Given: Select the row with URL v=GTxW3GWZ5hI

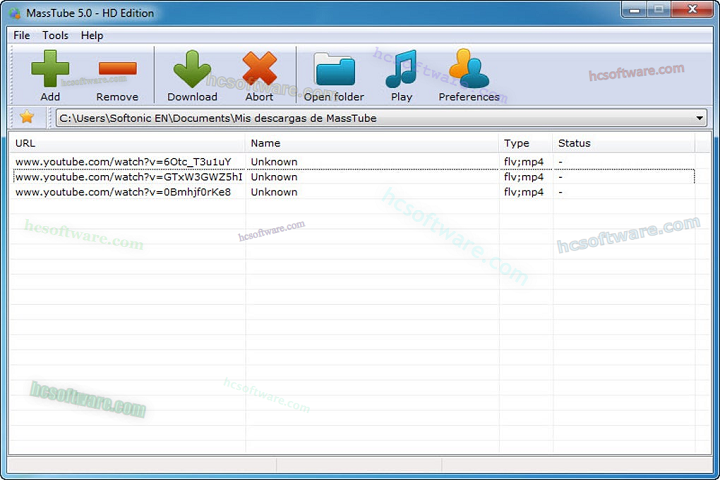Looking at the screenshot, I should [354, 177].
